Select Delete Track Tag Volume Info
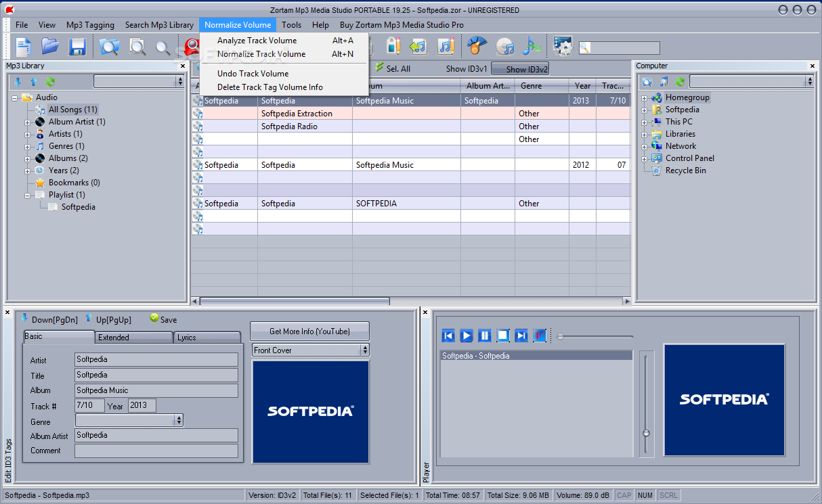Viewport: 822px width, 504px height. tap(285, 87)
